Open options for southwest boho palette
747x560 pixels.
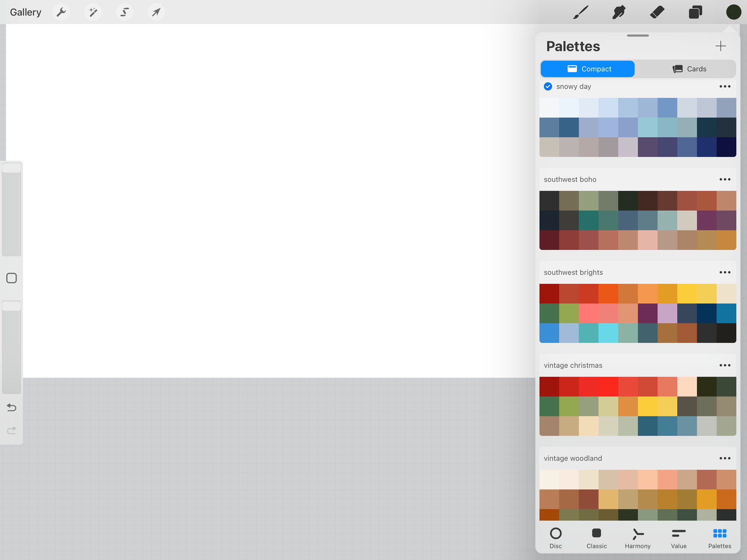click(x=725, y=179)
